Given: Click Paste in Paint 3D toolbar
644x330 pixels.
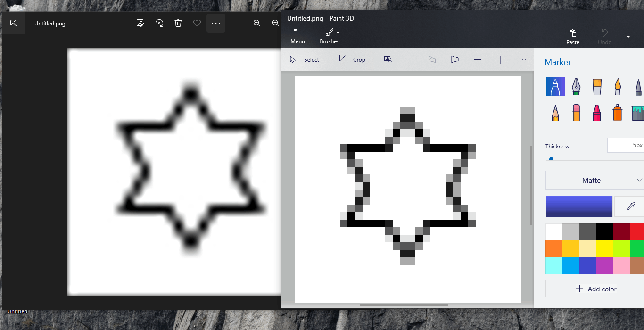Looking at the screenshot, I should click(x=573, y=37).
